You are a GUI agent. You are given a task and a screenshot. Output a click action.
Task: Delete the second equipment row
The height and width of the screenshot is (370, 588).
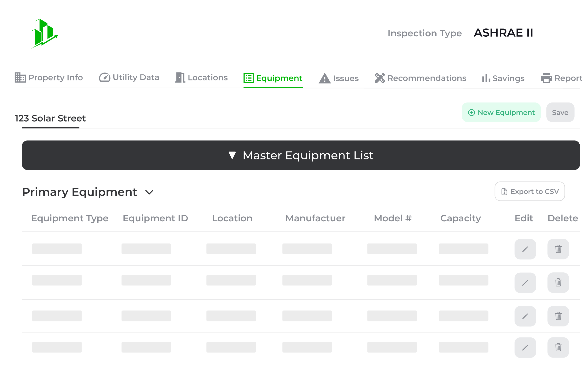coord(558,283)
